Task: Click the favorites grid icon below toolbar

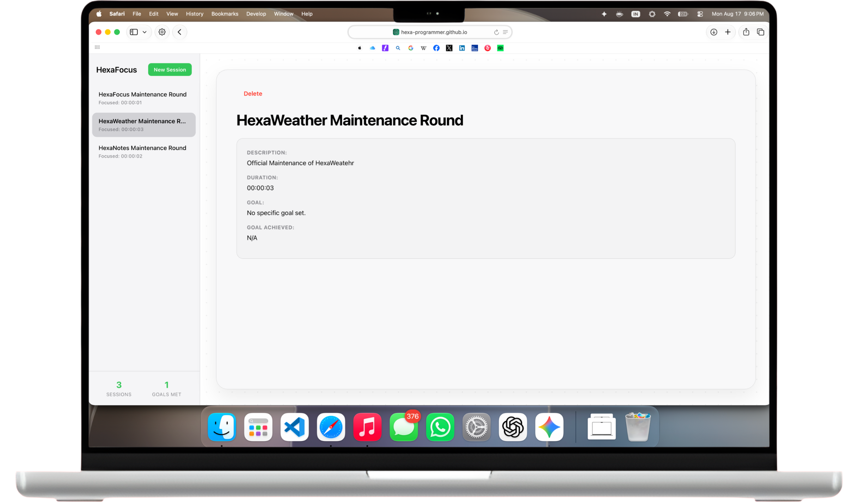Action: [97, 47]
